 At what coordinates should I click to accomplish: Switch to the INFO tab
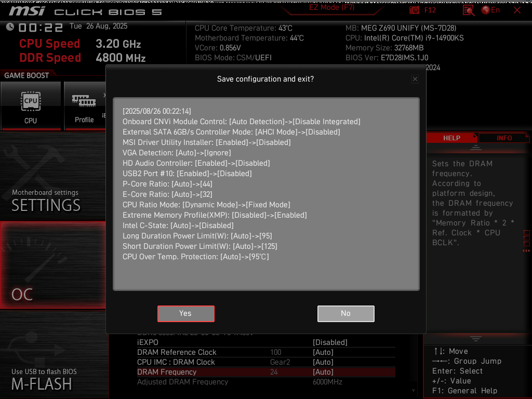(504, 138)
